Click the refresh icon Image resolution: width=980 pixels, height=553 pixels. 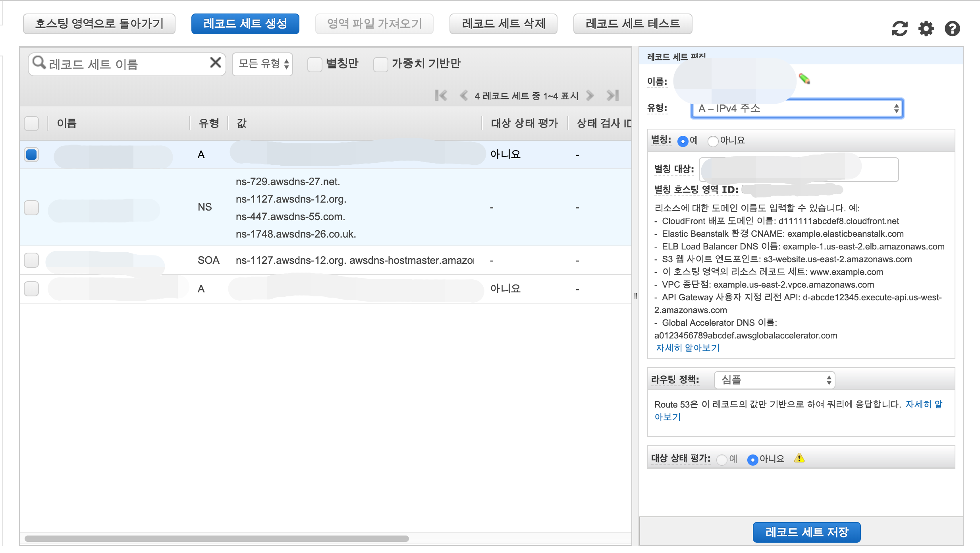point(899,29)
